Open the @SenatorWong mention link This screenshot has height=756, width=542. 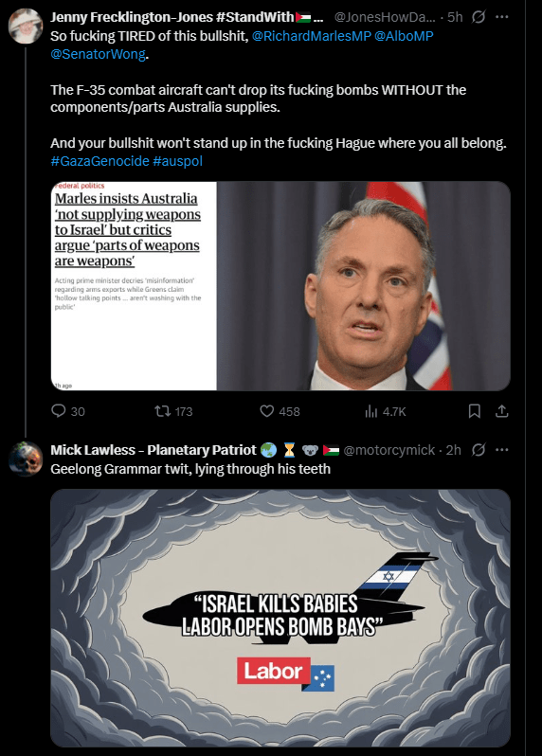point(98,54)
